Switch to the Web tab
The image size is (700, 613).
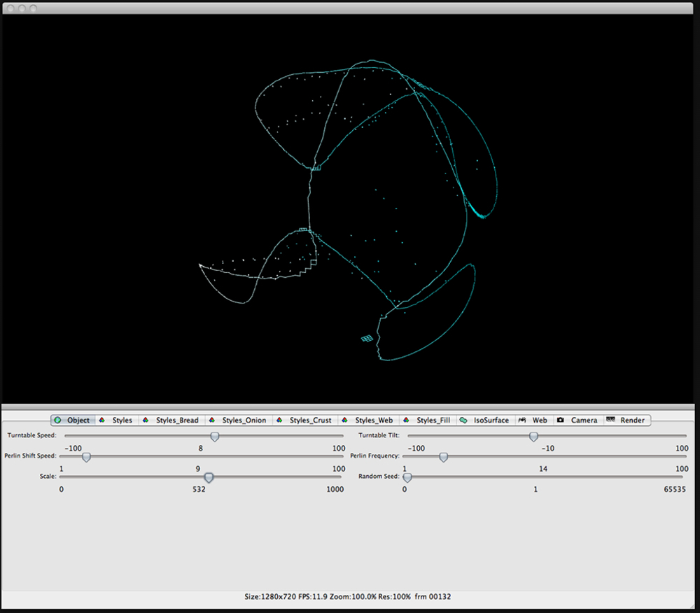point(534,420)
